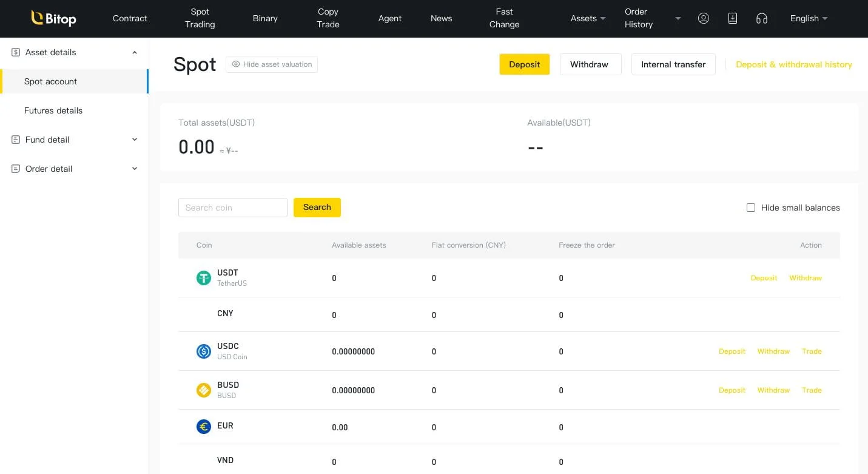This screenshot has height=474, width=868.
Task: Open customer support headset icon
Action: pyautogui.click(x=762, y=19)
